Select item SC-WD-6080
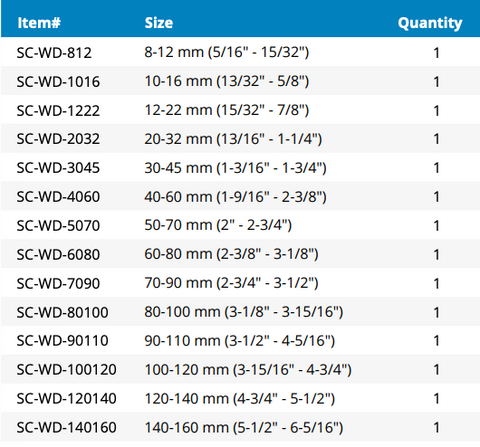The image size is (480, 447). [58, 255]
